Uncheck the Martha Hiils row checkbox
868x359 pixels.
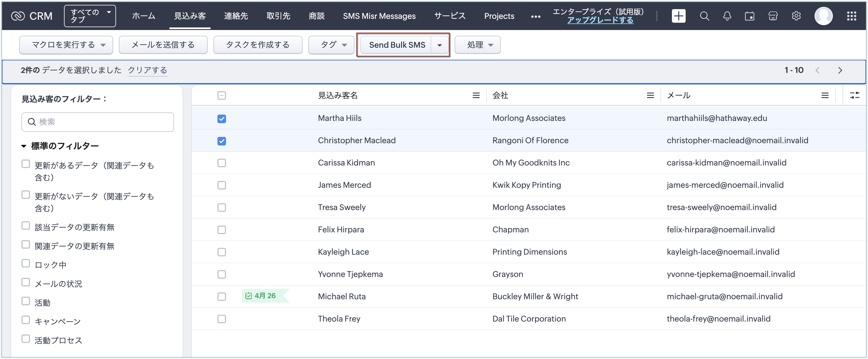click(221, 119)
